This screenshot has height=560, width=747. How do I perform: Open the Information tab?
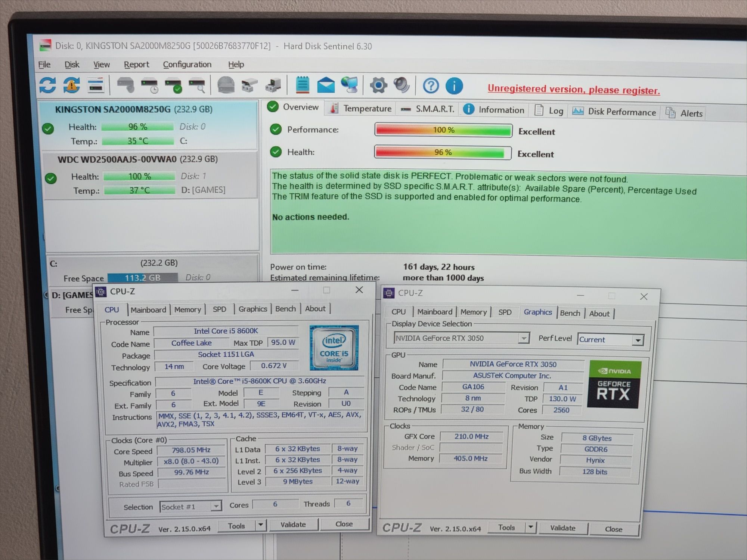(x=494, y=110)
